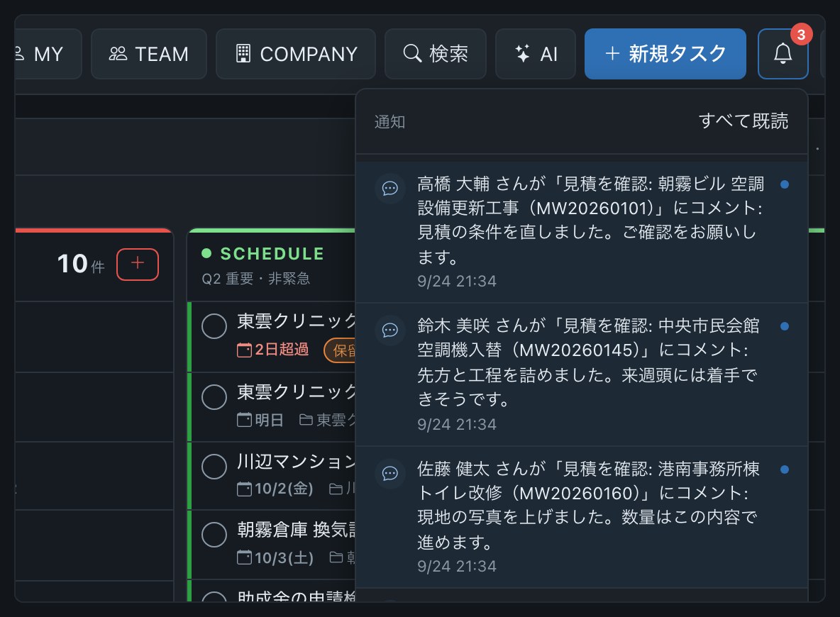The image size is (840, 617).
Task: Check off the 川辺マンション task
Action: 214,467
